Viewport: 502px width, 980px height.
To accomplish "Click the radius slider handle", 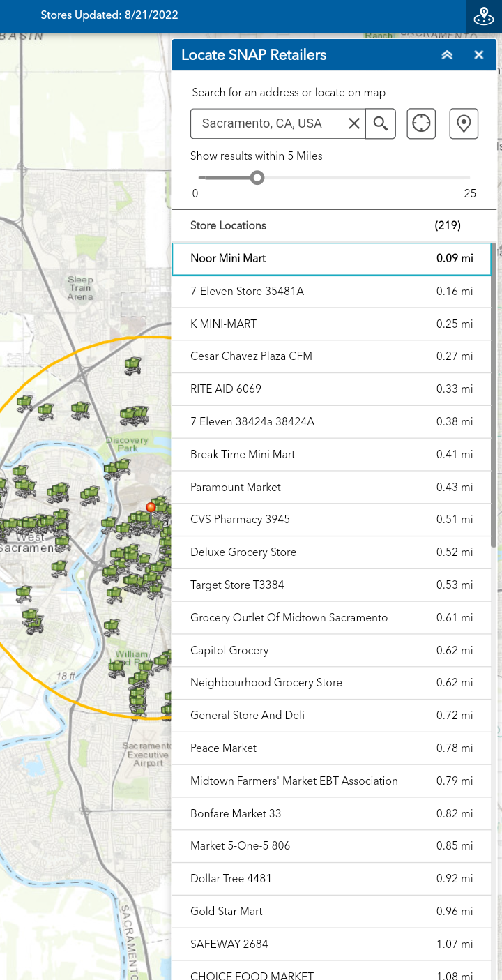I will [257, 178].
